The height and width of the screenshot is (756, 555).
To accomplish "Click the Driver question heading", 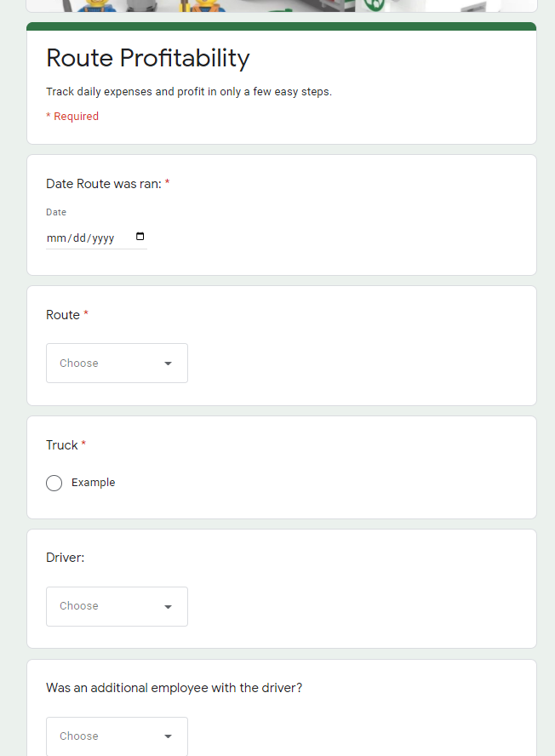I will point(64,557).
